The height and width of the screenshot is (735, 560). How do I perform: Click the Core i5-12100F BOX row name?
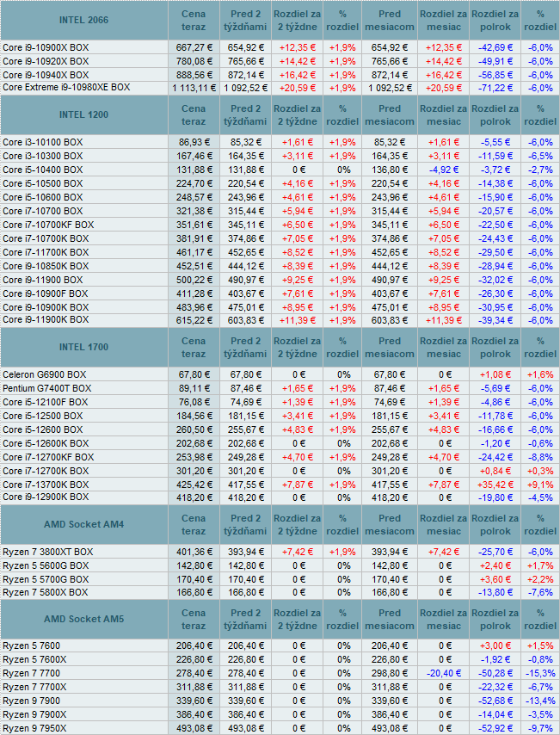pos(45,402)
